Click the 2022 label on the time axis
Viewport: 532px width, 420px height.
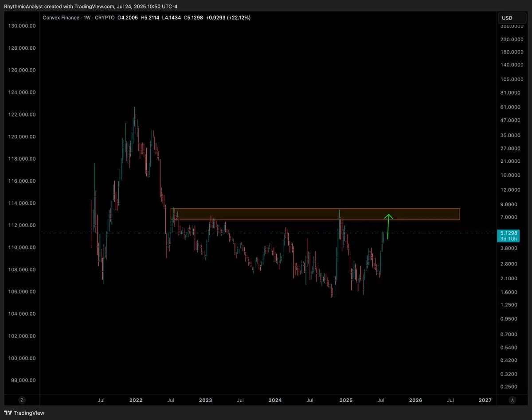tap(136, 400)
